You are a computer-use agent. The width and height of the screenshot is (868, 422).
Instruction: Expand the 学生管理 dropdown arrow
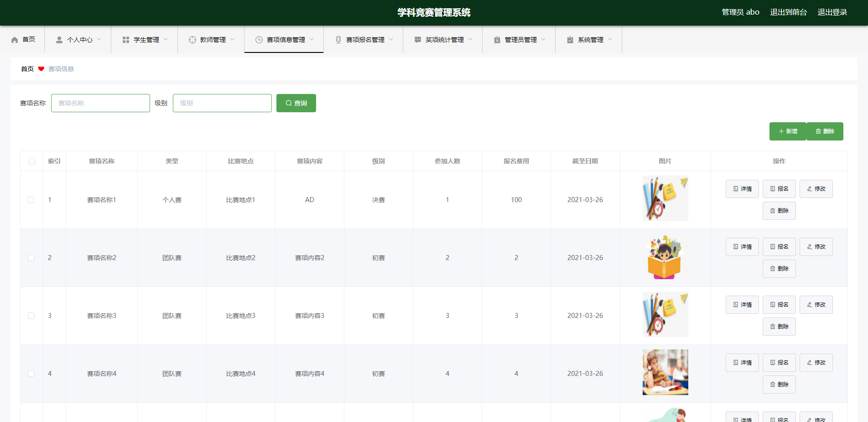point(166,39)
